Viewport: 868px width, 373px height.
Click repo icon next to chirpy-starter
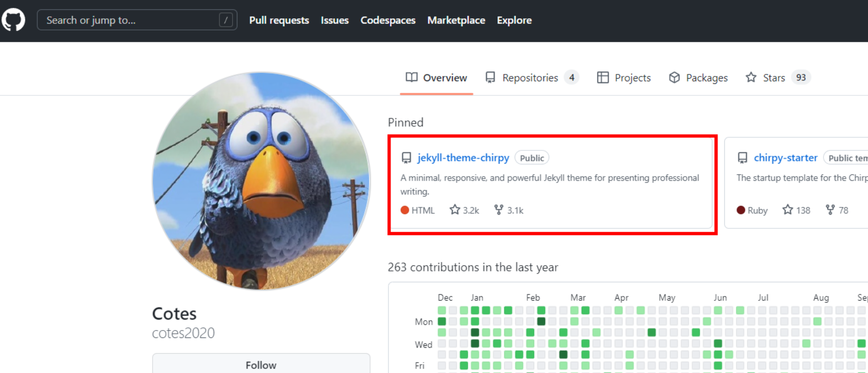pyautogui.click(x=743, y=158)
